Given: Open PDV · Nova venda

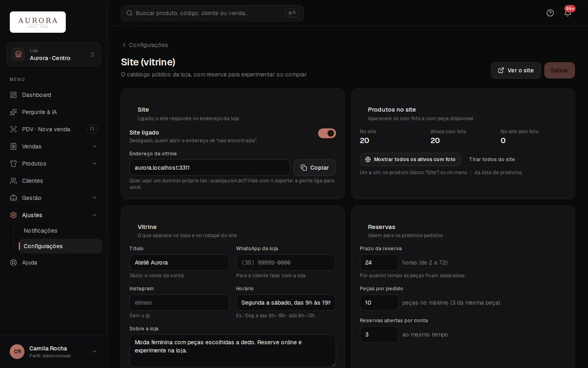Looking at the screenshot, I should click(53, 129).
